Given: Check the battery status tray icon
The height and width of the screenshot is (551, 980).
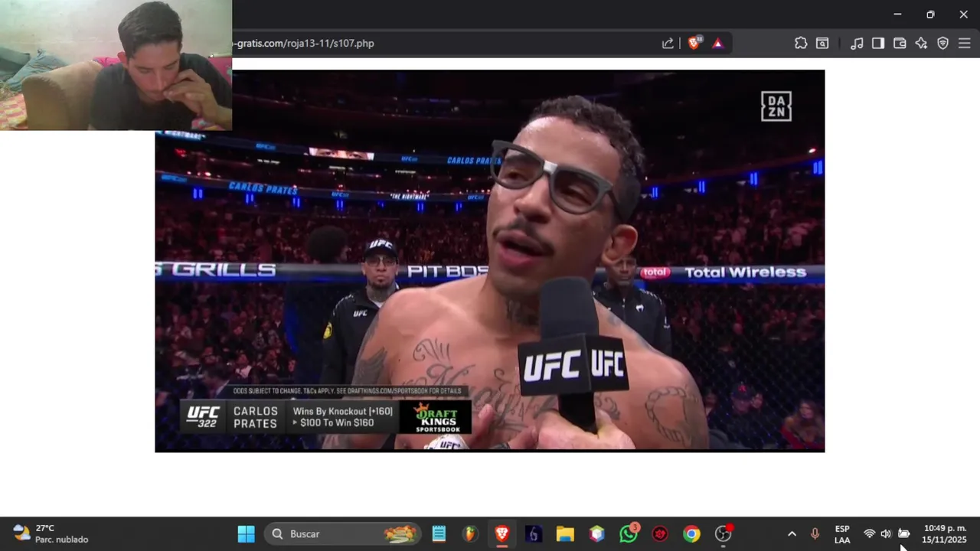Looking at the screenshot, I should point(903,534).
